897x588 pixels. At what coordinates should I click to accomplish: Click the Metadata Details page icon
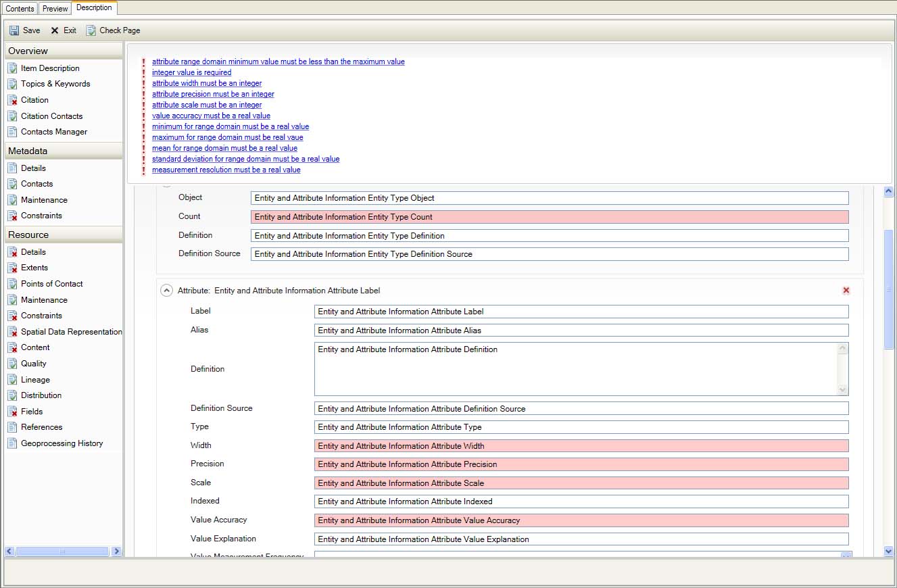point(12,168)
